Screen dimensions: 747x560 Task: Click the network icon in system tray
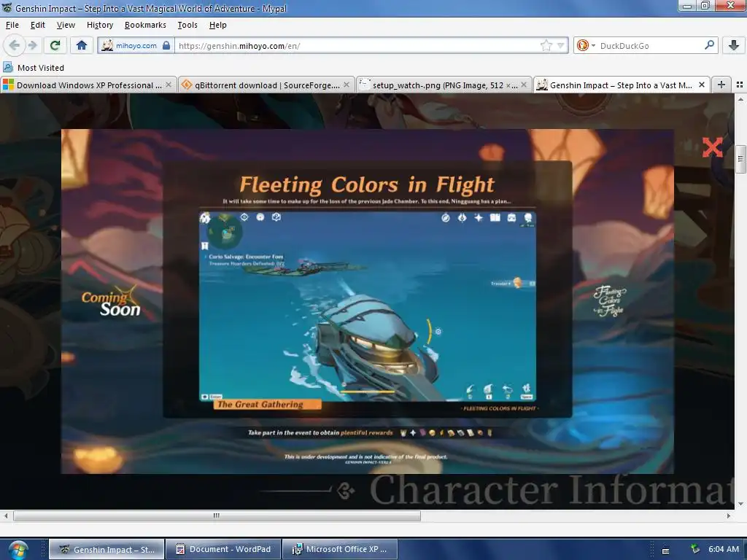[x=695, y=549]
